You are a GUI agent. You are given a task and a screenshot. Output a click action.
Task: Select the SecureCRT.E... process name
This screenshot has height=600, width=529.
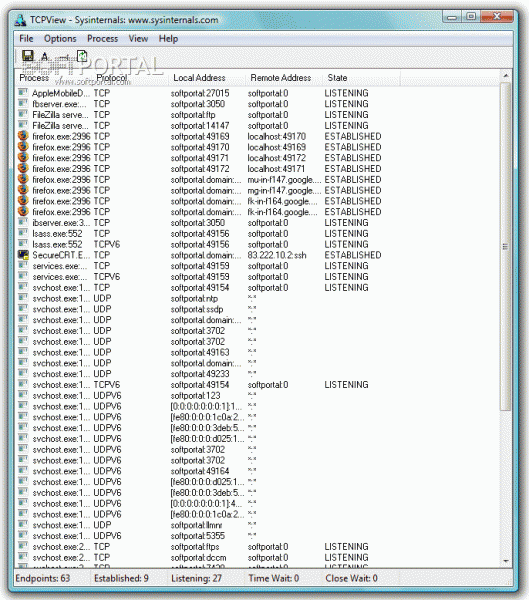click(x=61, y=255)
